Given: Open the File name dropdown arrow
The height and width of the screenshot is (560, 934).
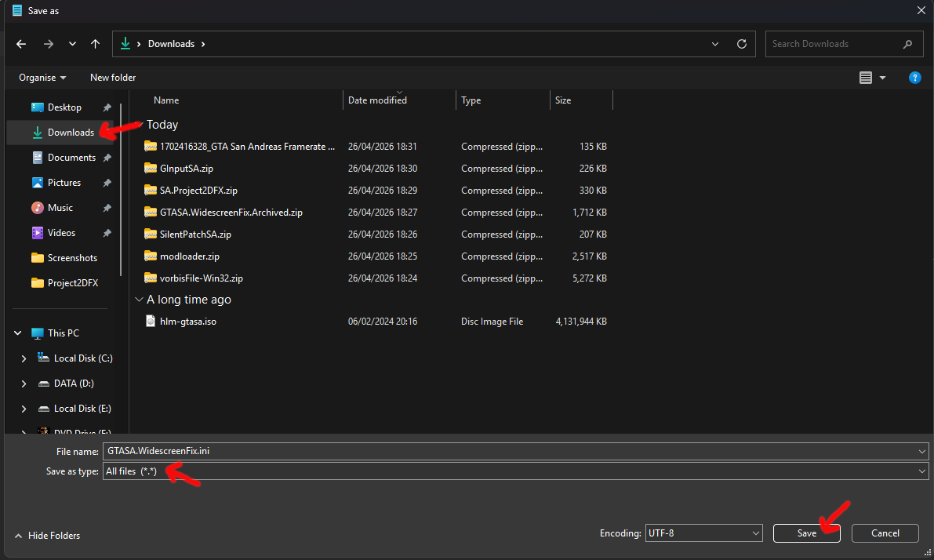Looking at the screenshot, I should point(922,451).
